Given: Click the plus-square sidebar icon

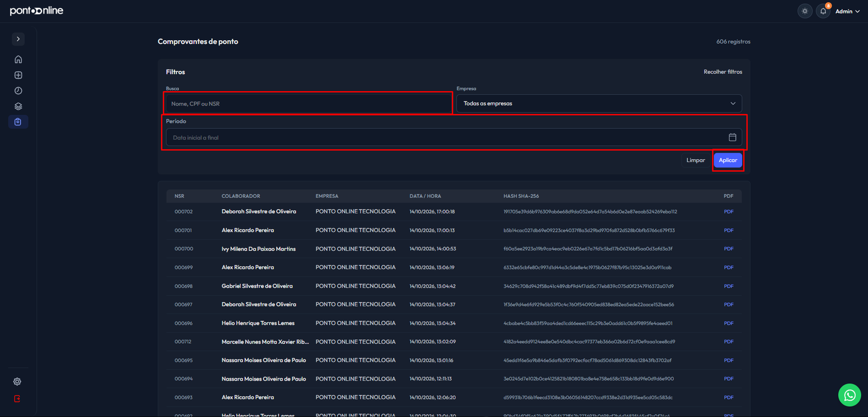Looking at the screenshot, I should click(18, 75).
